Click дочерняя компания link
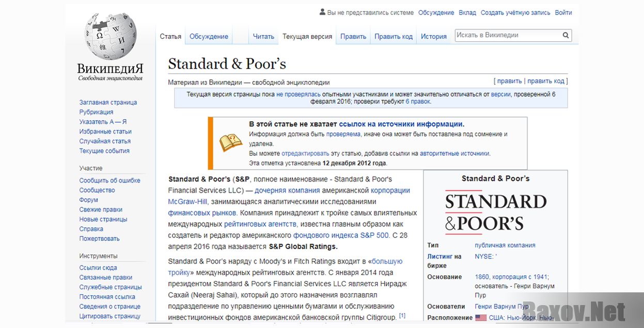 287,190
